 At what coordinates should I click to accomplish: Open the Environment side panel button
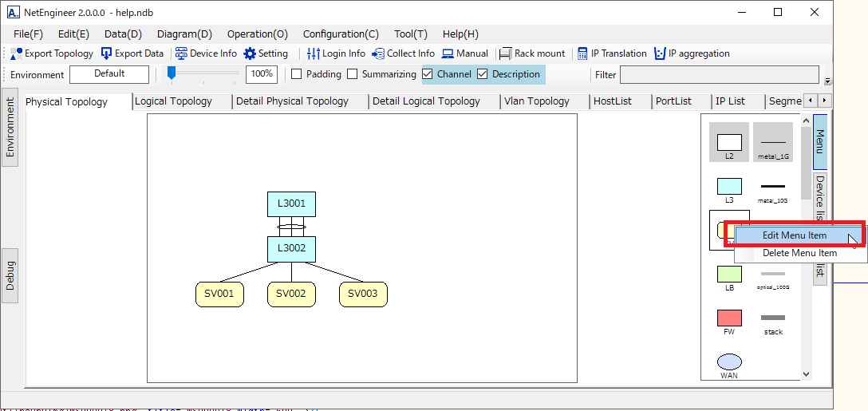(x=10, y=131)
